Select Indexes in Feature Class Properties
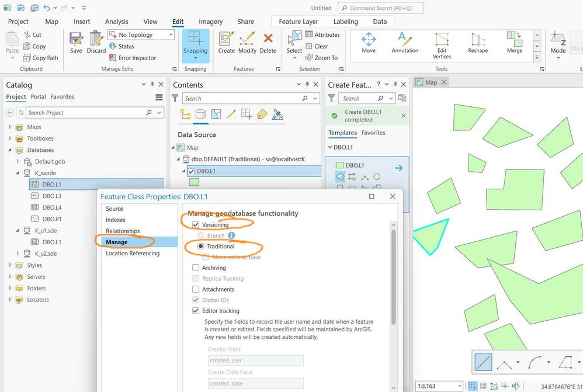 point(115,220)
